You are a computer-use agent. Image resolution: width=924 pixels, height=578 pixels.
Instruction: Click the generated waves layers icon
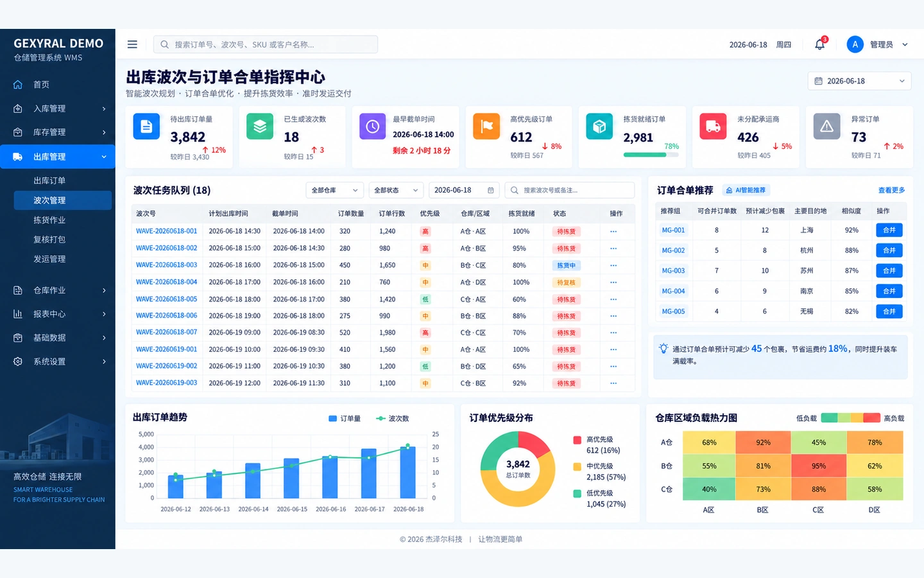click(260, 126)
